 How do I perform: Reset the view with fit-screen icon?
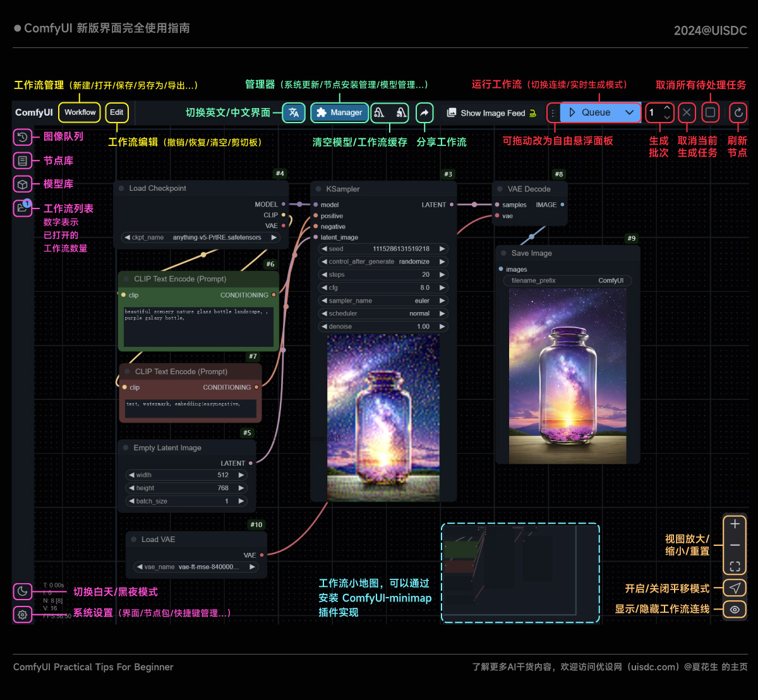tap(735, 566)
